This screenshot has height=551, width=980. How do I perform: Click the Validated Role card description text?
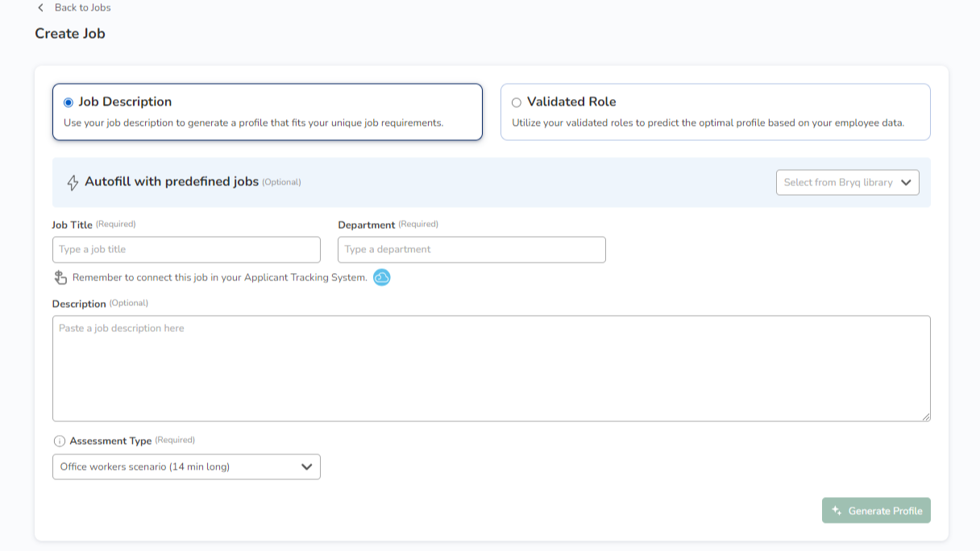click(708, 123)
